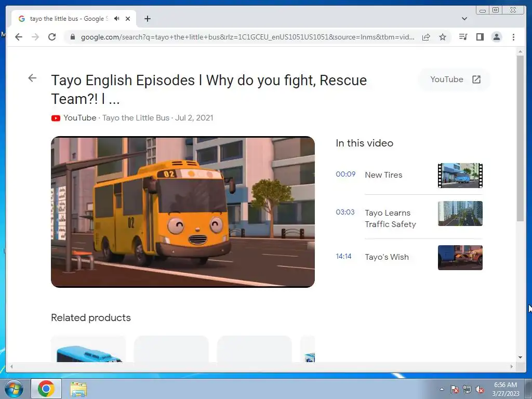Viewport: 532px width, 399px height.
Task: Open File Explorer from the taskbar
Action: tap(78, 389)
